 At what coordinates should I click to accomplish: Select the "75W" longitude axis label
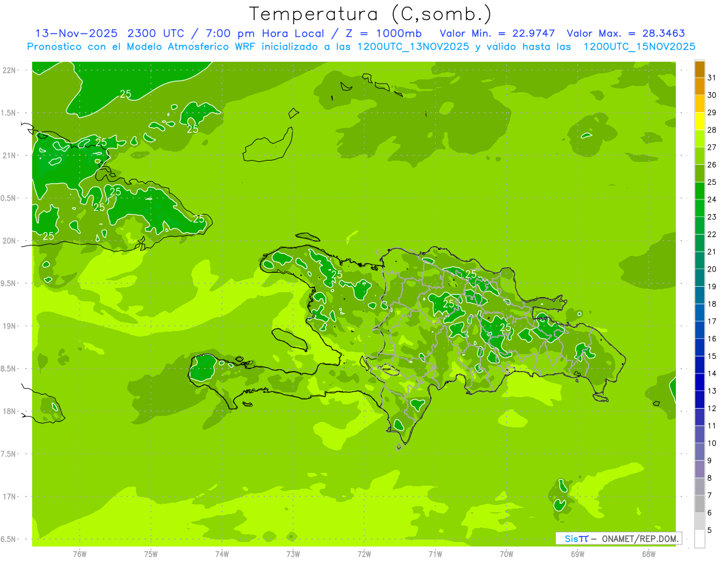click(151, 554)
